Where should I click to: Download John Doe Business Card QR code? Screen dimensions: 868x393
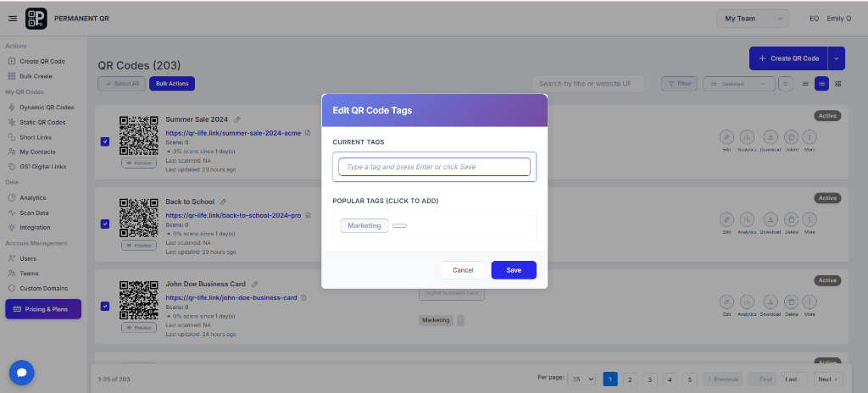tap(770, 302)
